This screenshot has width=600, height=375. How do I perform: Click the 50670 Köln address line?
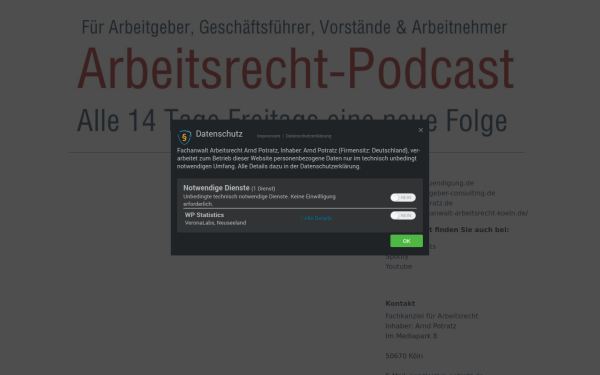pos(404,356)
